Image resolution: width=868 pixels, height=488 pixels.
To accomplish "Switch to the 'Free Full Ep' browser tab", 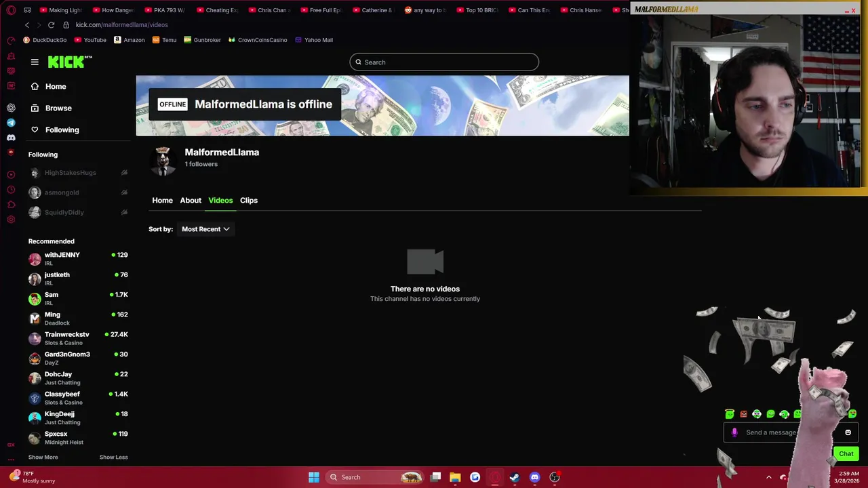I will 321,10.
